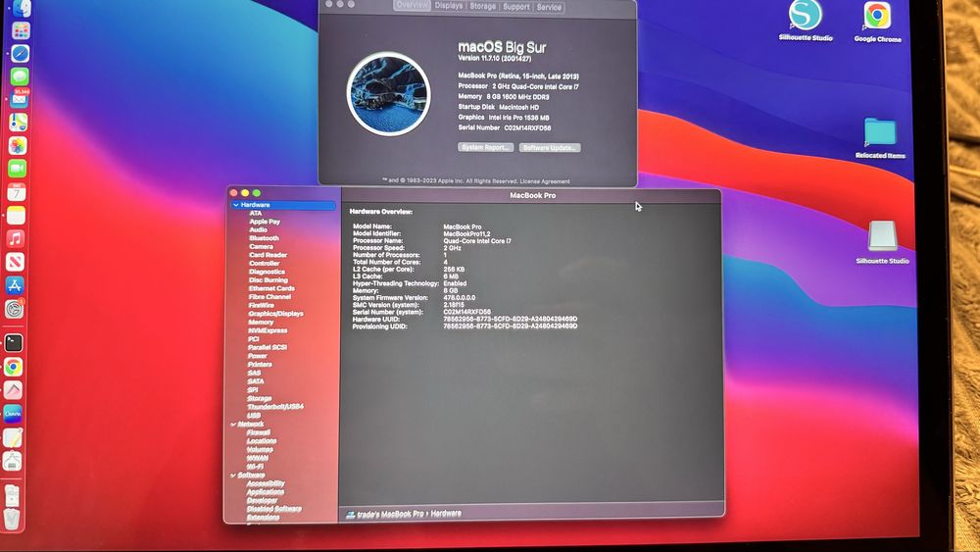Click serial number C02M14RXFD56 in About window

coord(527,128)
